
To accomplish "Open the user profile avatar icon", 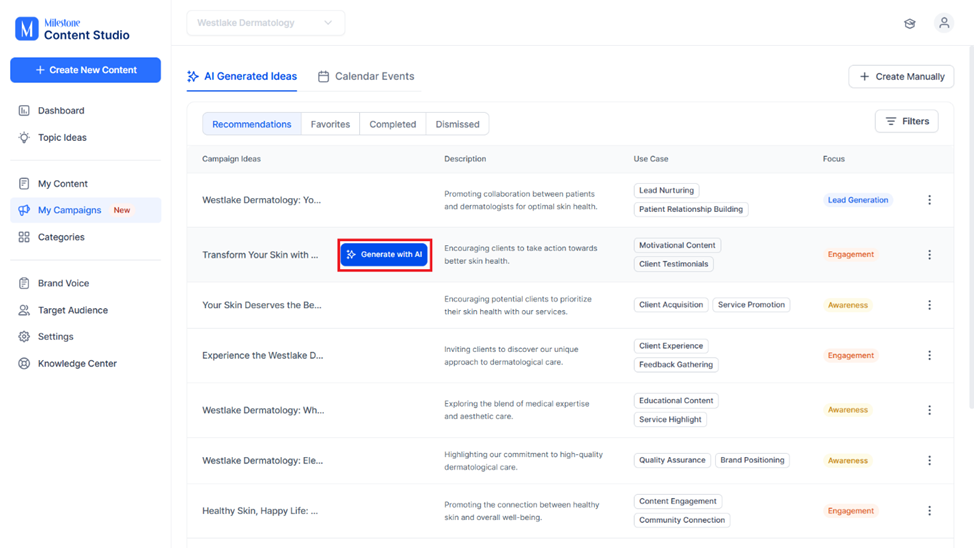I will click(944, 23).
